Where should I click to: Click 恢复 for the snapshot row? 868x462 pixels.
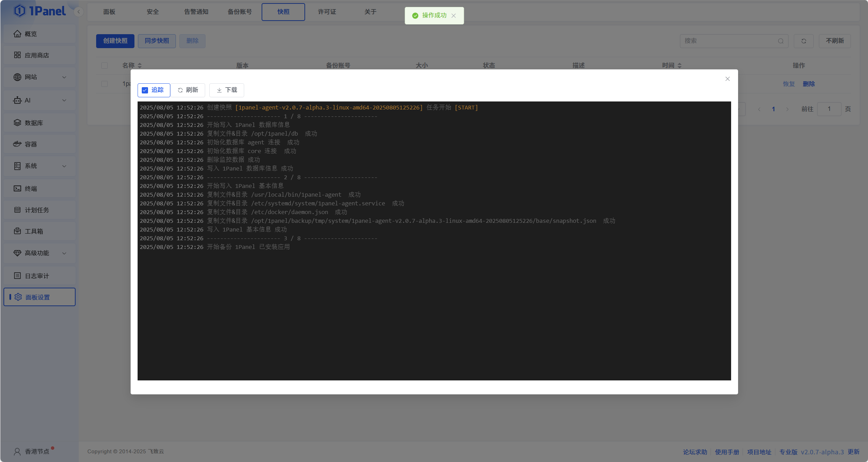click(789, 84)
